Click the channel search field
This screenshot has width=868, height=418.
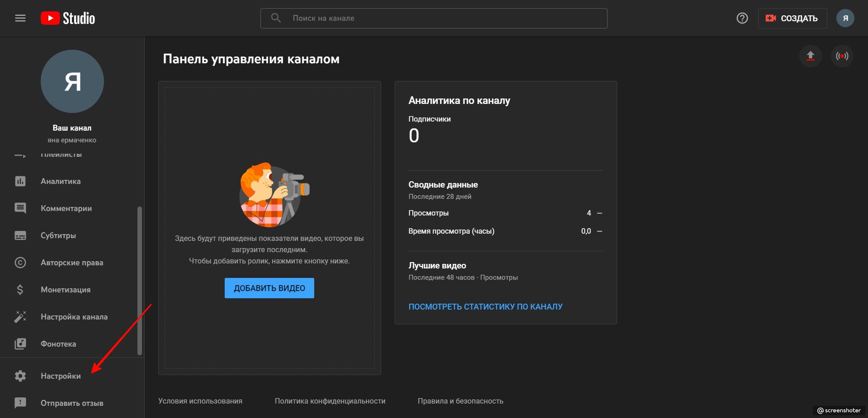(x=434, y=18)
